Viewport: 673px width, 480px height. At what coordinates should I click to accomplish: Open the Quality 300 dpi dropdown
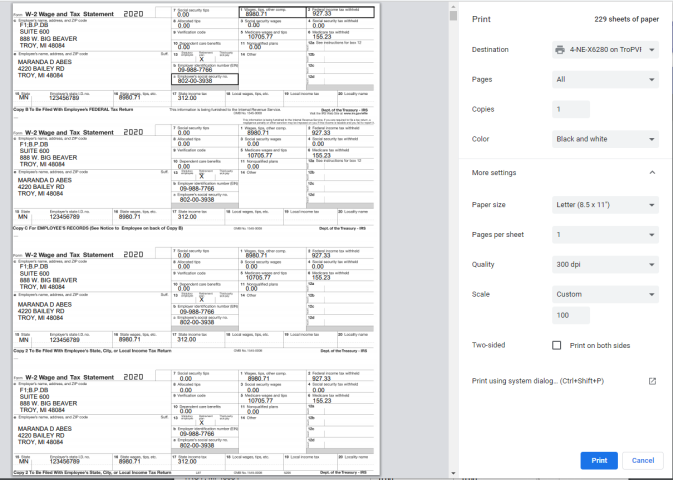pyautogui.click(x=605, y=265)
